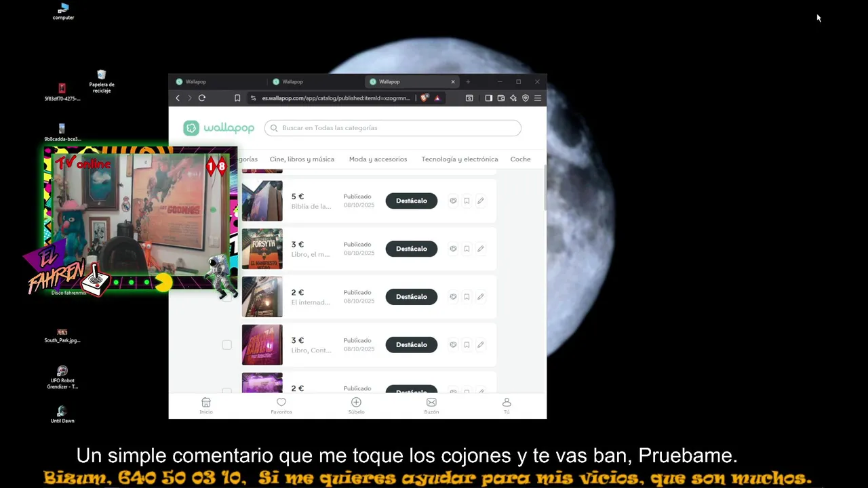Open Súbelo upload in bottom navigation

point(356,406)
